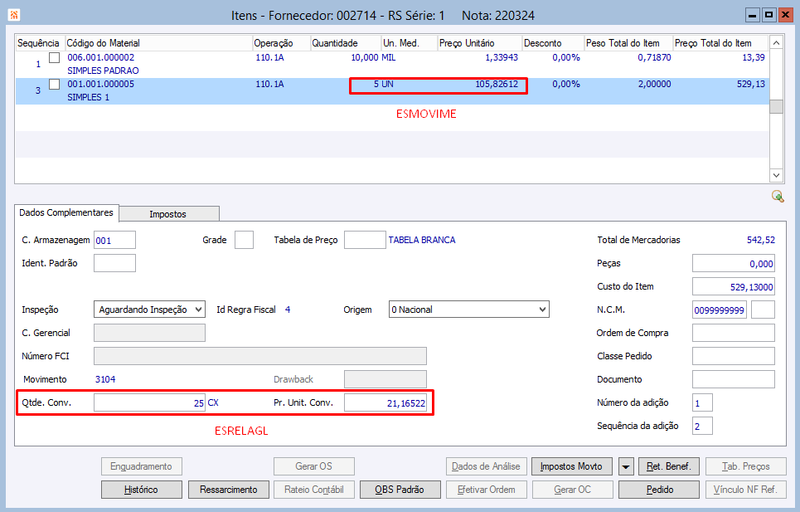The image size is (800, 512).
Task: Focus the Tabela de Preço field
Action: 365,240
